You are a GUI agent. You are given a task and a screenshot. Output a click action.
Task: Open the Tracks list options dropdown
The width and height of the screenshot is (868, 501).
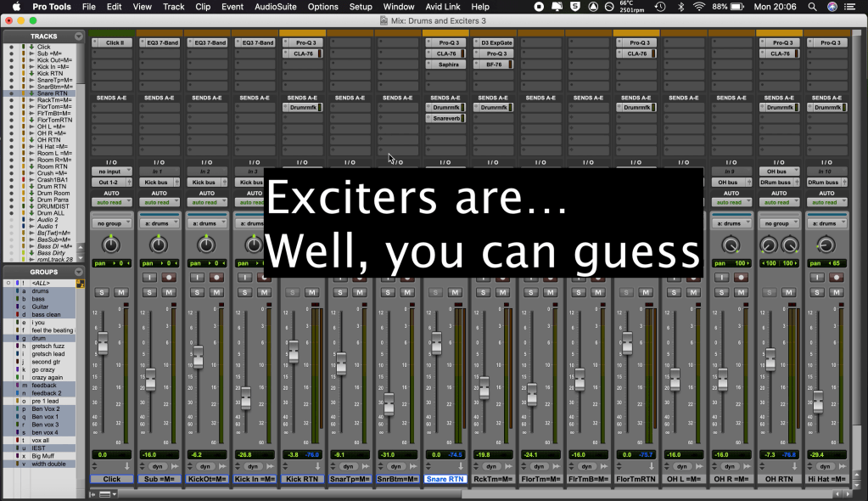[79, 37]
